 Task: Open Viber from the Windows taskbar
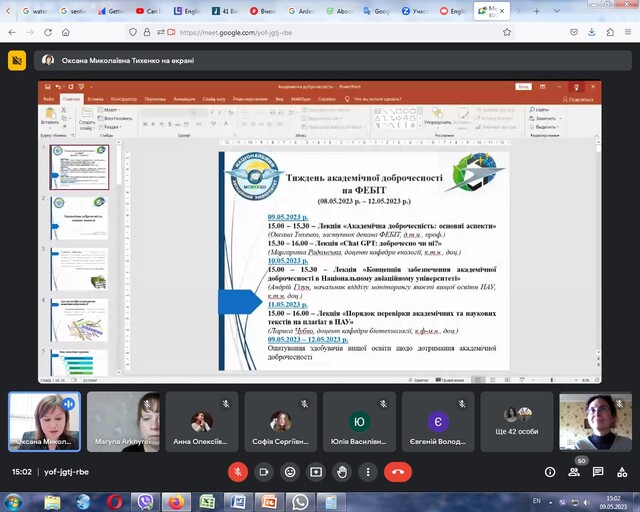146,501
